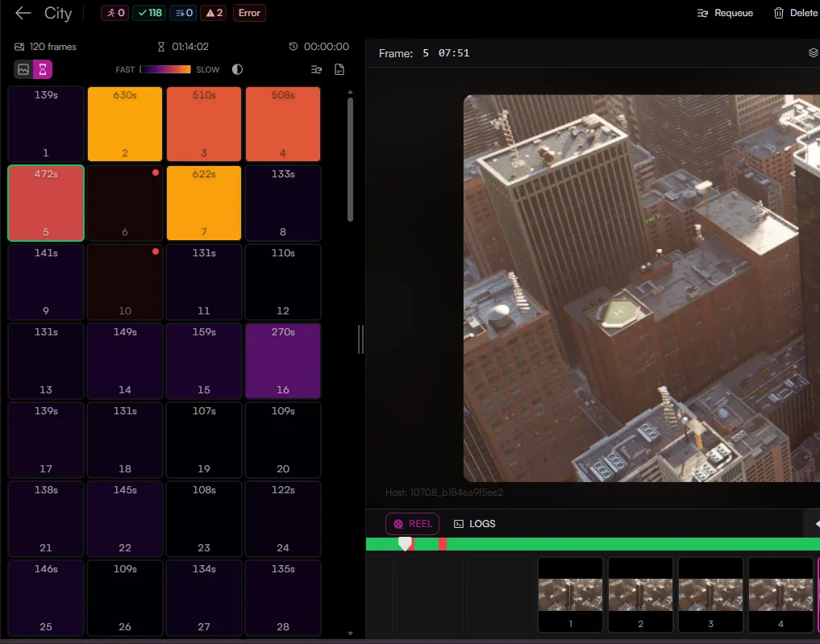Image resolution: width=820 pixels, height=644 pixels.
Task: Open the LOGS tab
Action: (x=474, y=524)
